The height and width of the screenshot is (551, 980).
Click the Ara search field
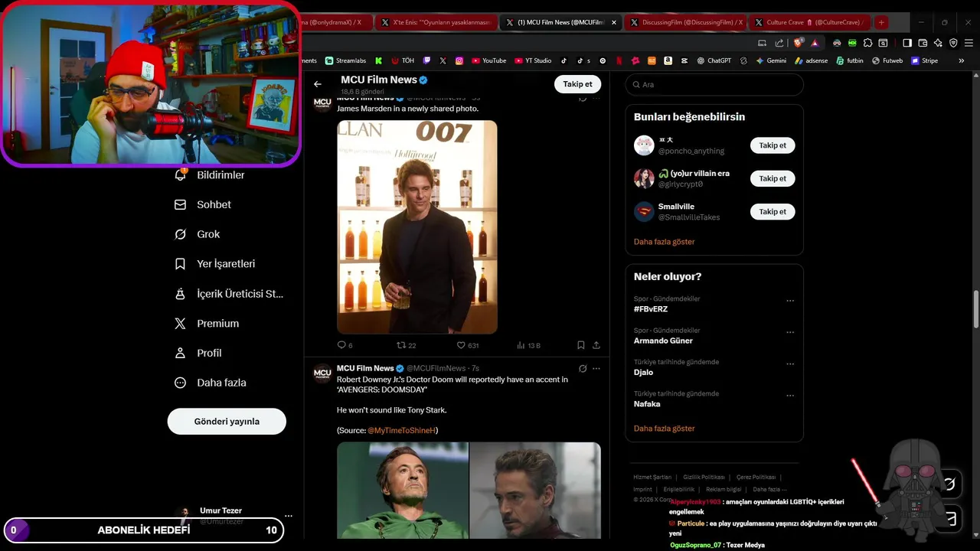click(x=714, y=85)
